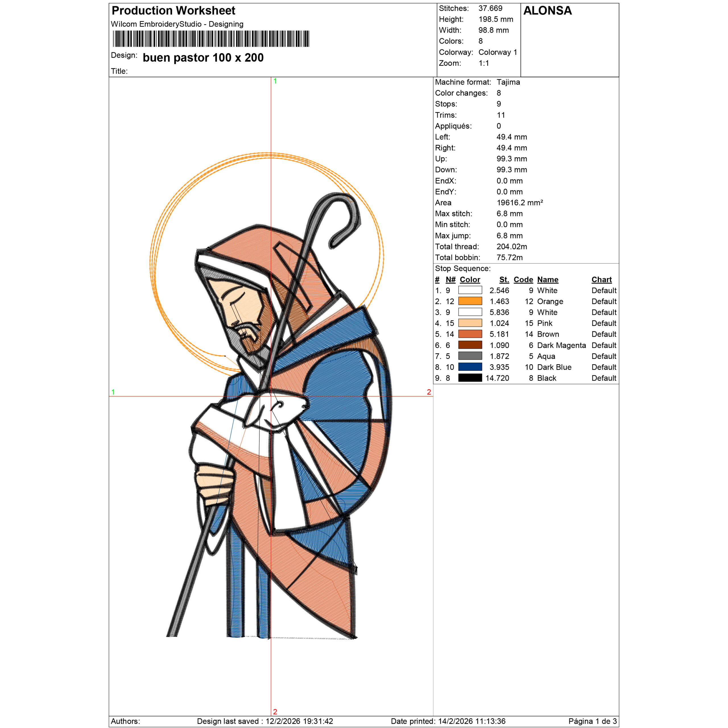Click the 'St.' column header
728x728 pixels.
point(504,280)
